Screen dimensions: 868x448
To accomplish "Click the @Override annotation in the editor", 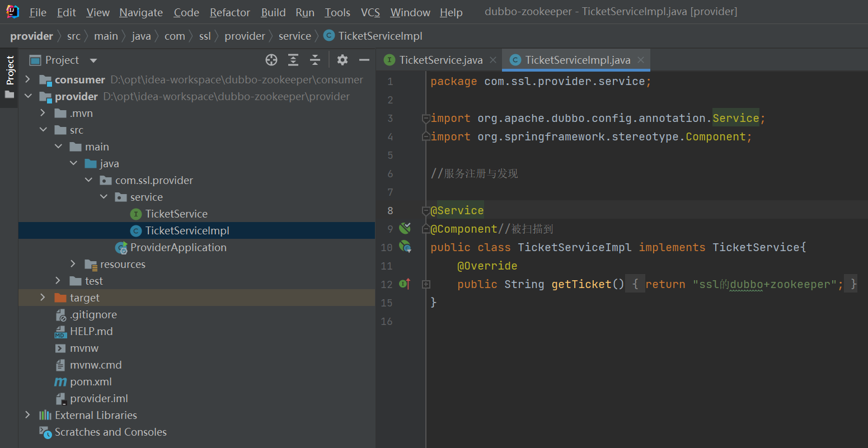I will coord(487,266).
